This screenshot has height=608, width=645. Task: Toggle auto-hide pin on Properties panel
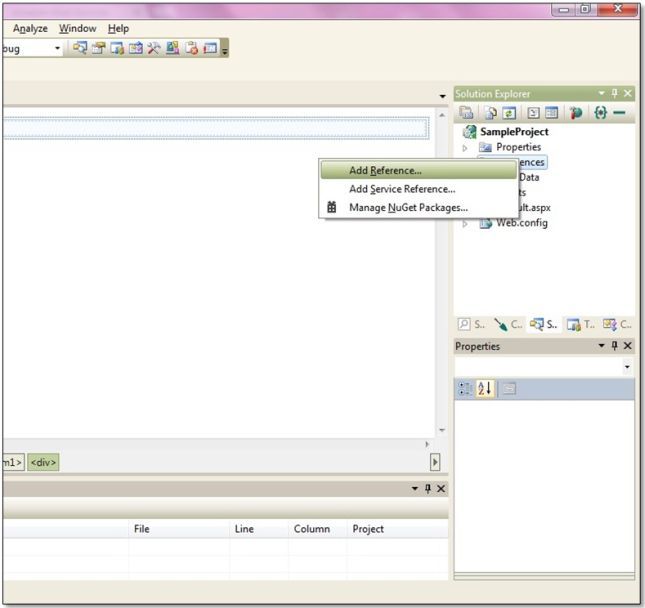coord(615,346)
